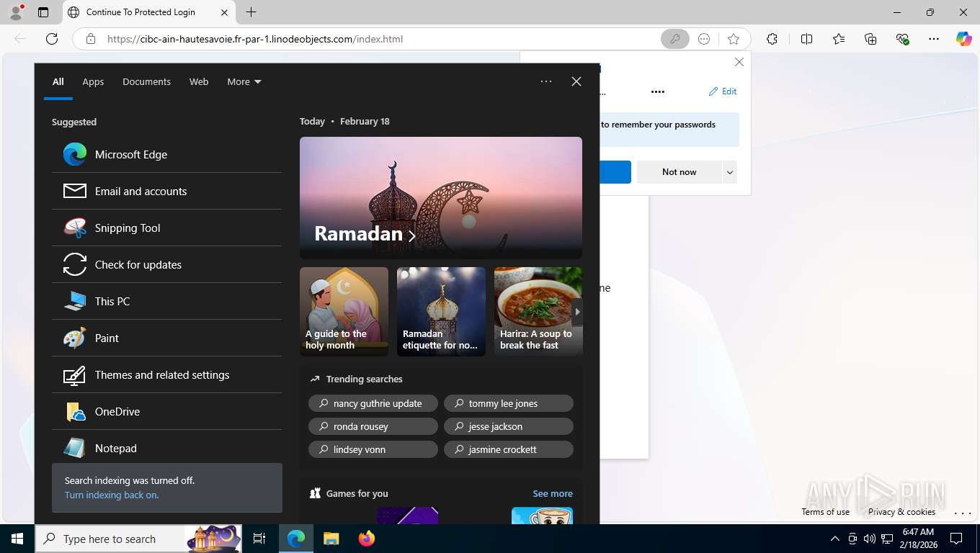Open the notification center

coord(956,539)
